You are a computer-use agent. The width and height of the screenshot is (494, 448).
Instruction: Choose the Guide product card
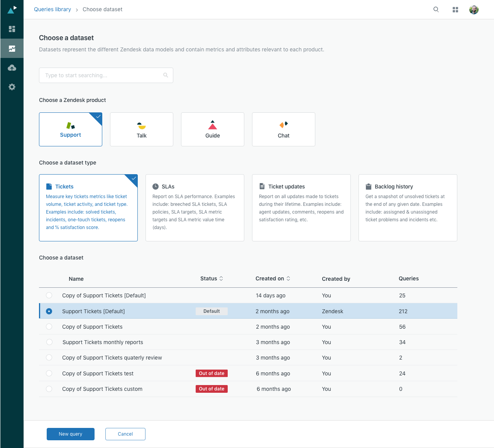[x=213, y=129]
